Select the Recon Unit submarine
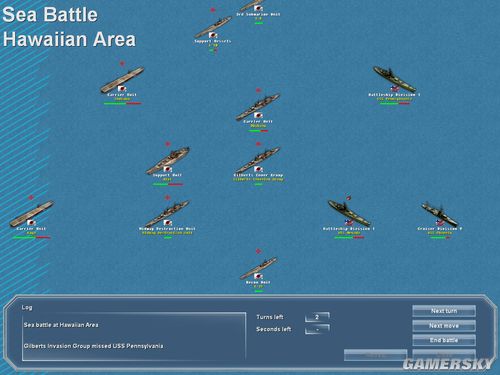 [258, 268]
